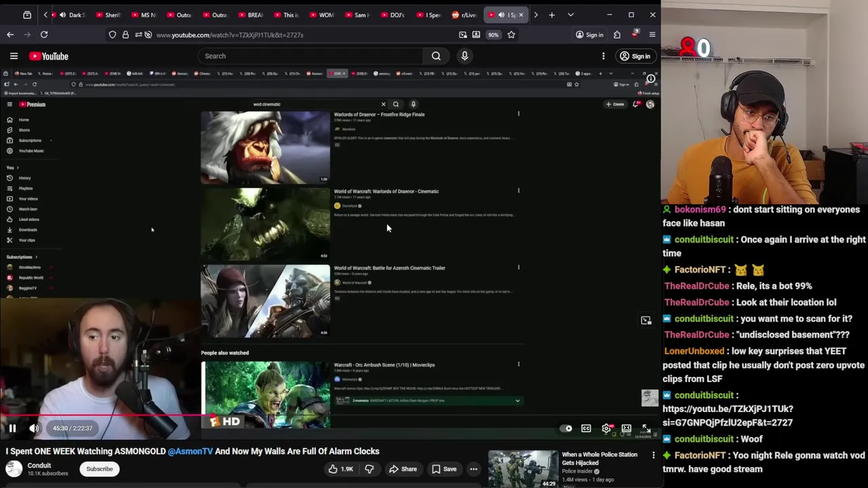The image size is (868, 488).
Task: Click the youtu.be link in the stream chat
Action: click(728, 415)
